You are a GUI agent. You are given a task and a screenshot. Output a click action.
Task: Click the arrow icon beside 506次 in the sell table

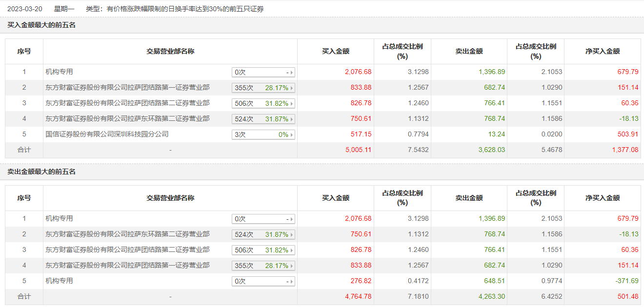(292, 250)
